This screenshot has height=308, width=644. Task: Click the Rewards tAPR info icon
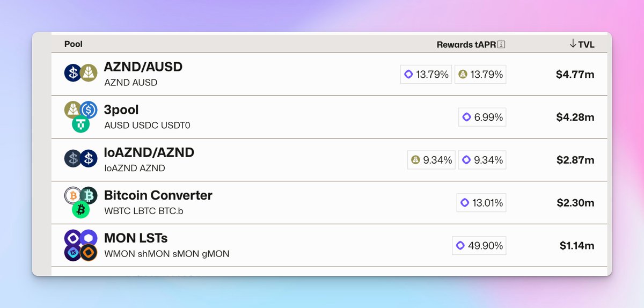(502, 45)
